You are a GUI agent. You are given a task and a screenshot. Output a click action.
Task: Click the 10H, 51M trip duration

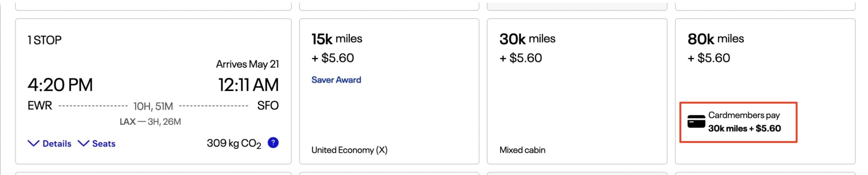click(x=153, y=106)
